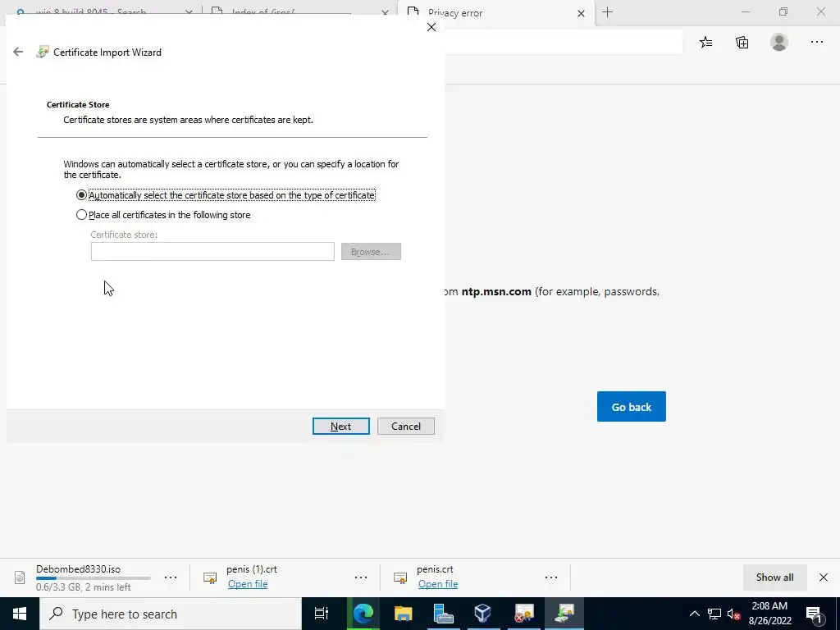Open more options for penis (1).crt download
This screenshot has height=630, width=840.
361,577
